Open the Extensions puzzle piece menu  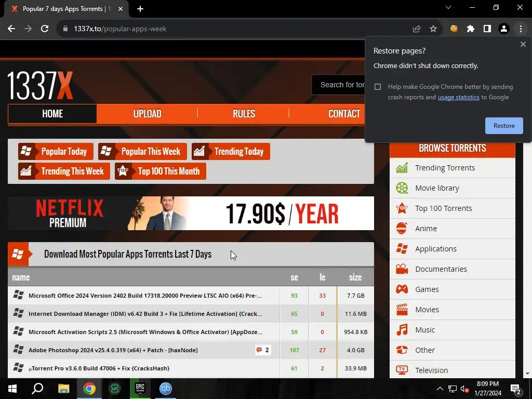coord(471,29)
